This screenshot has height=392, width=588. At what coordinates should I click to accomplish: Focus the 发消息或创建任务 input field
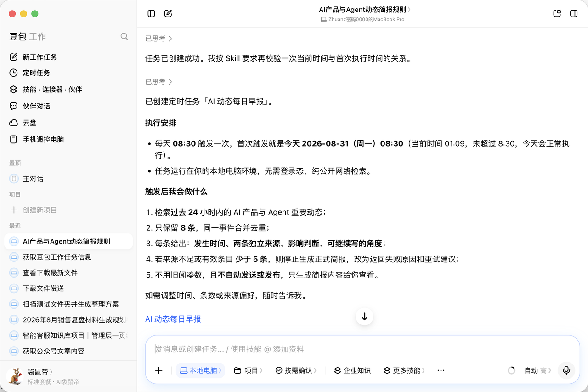pos(362,349)
